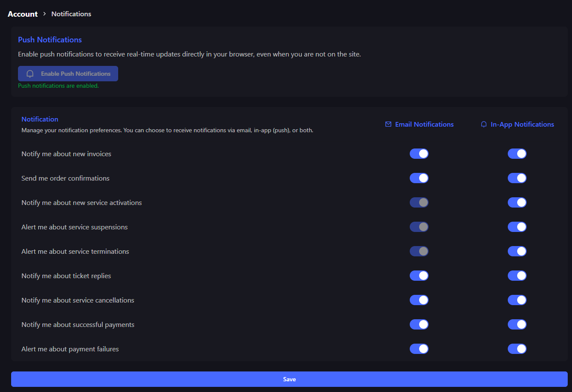572x392 pixels.
Task: Toggle email switch for new service activations
Action: (x=419, y=202)
